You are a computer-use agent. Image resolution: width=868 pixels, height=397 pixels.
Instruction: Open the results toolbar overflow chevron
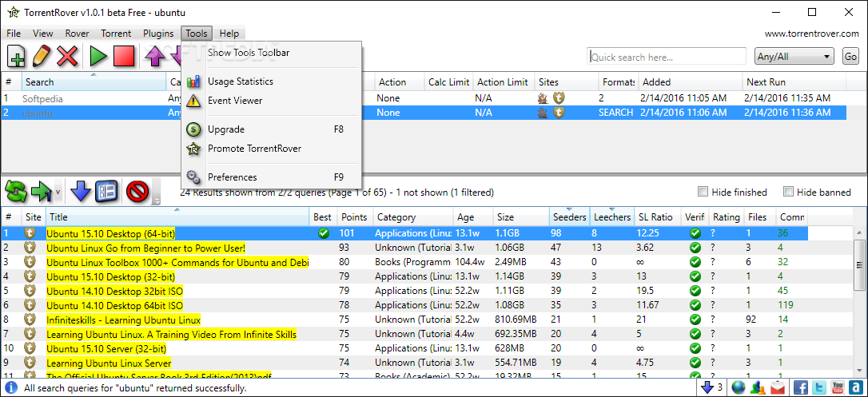[157, 200]
